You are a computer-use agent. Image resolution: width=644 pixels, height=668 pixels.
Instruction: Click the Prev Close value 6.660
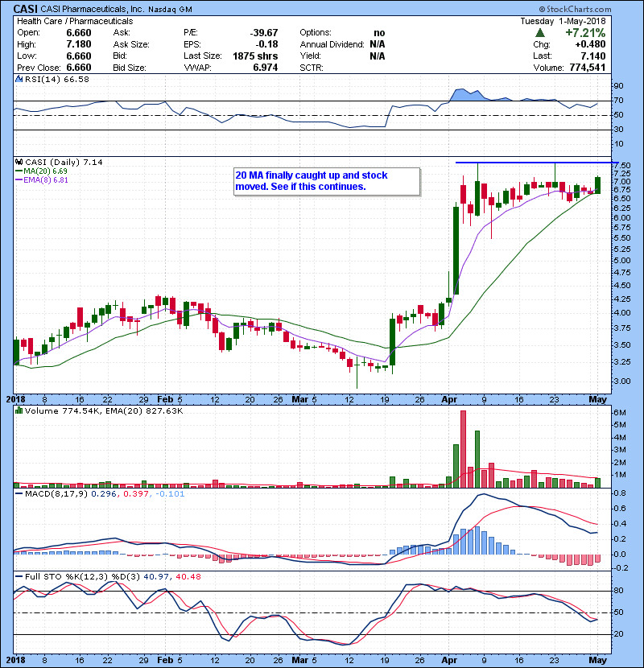pyautogui.click(x=78, y=68)
